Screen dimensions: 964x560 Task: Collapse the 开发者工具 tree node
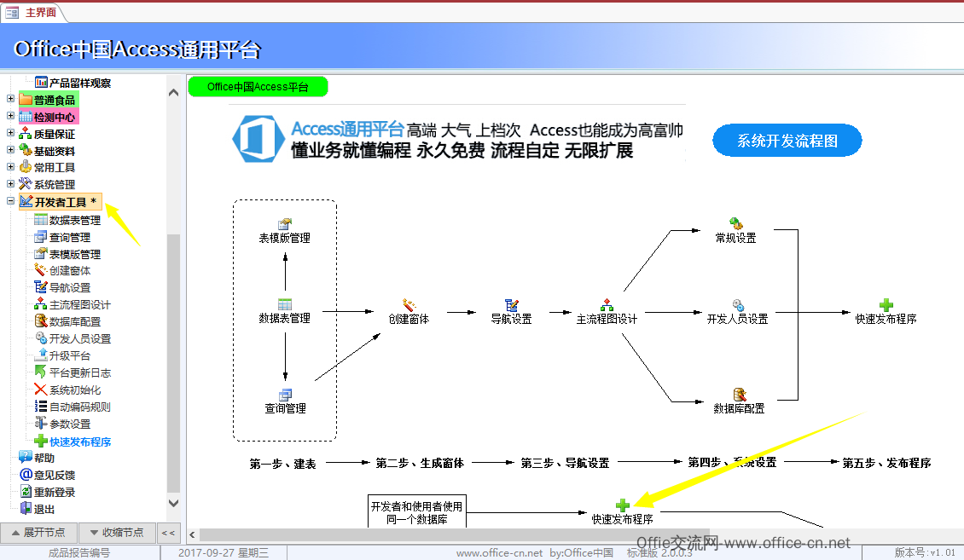[x=10, y=201]
